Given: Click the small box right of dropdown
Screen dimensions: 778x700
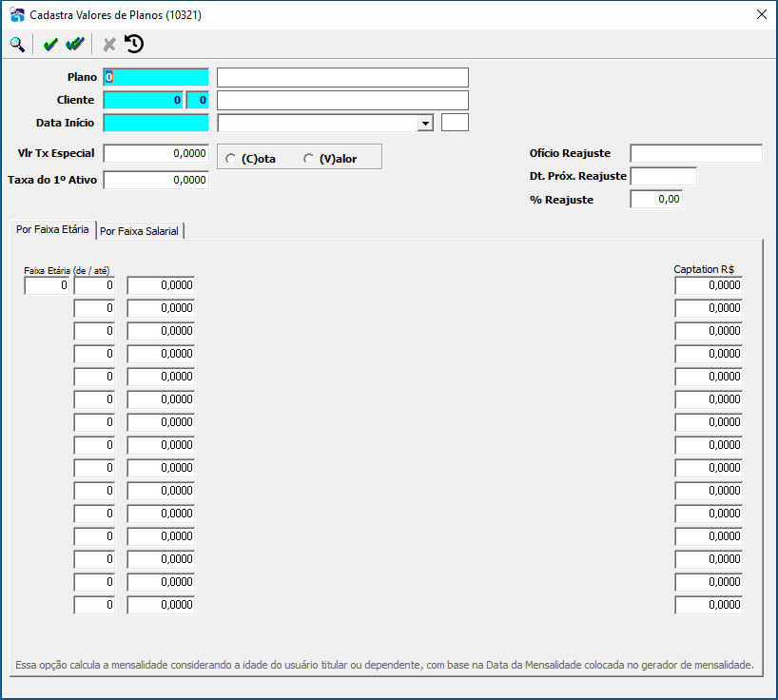Looking at the screenshot, I should pyautogui.click(x=455, y=123).
